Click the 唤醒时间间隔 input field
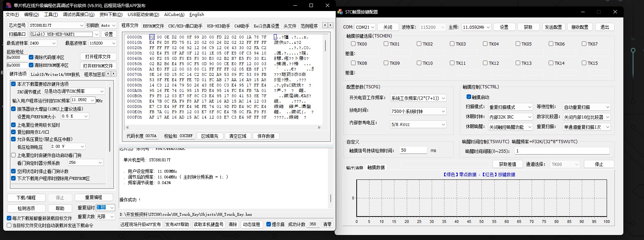 click(x=562, y=151)
